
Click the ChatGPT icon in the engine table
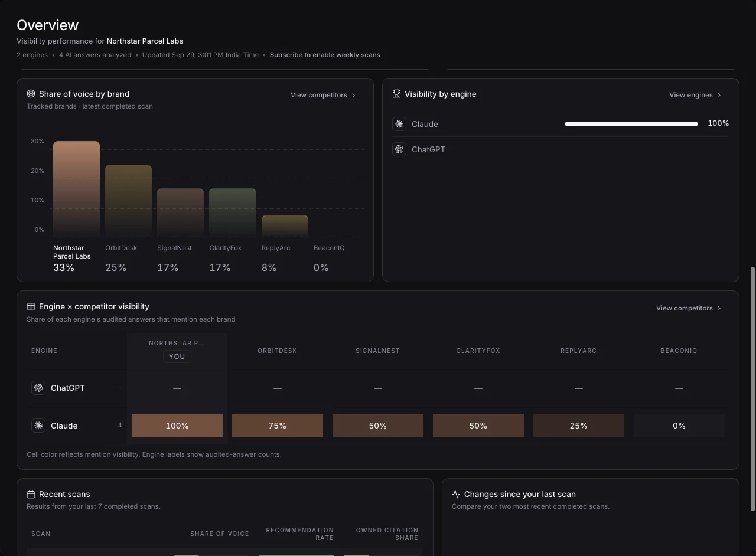tap(38, 388)
